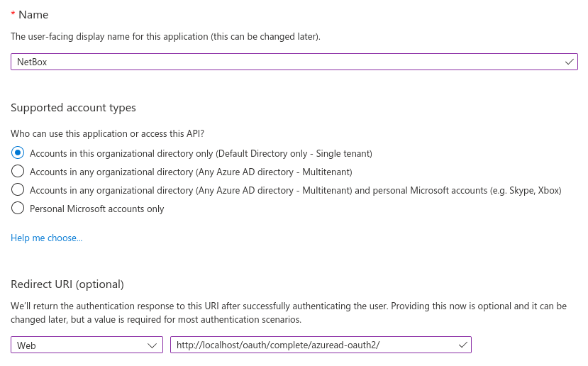Click the Redirect URI (optional) heading
The image size is (588, 366).
[x=67, y=284]
